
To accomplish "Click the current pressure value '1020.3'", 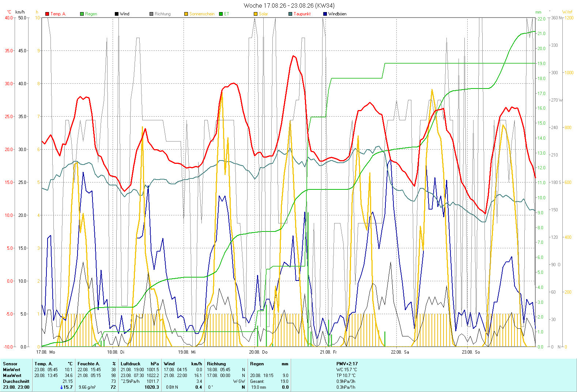I will pos(152,387).
